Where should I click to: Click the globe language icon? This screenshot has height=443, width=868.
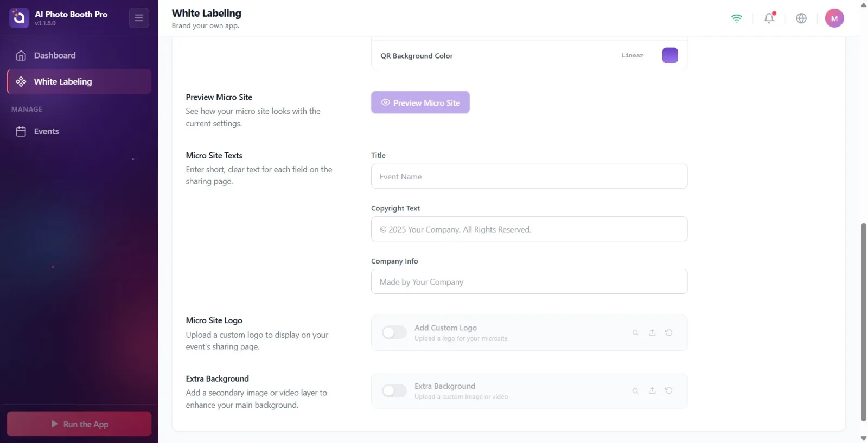801,18
